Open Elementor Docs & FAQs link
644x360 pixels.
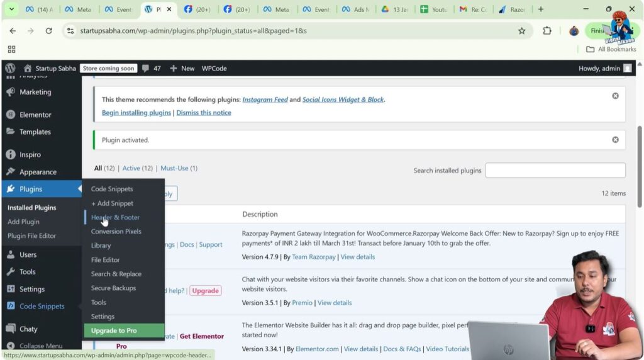[x=402, y=349]
